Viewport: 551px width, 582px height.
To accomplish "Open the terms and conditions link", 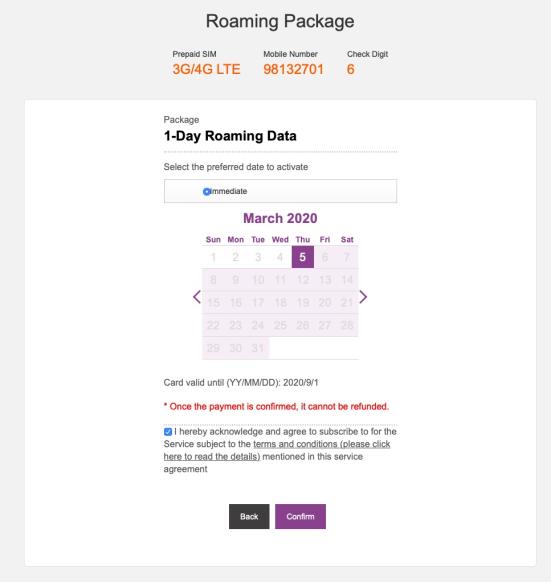I will pos(277,450).
